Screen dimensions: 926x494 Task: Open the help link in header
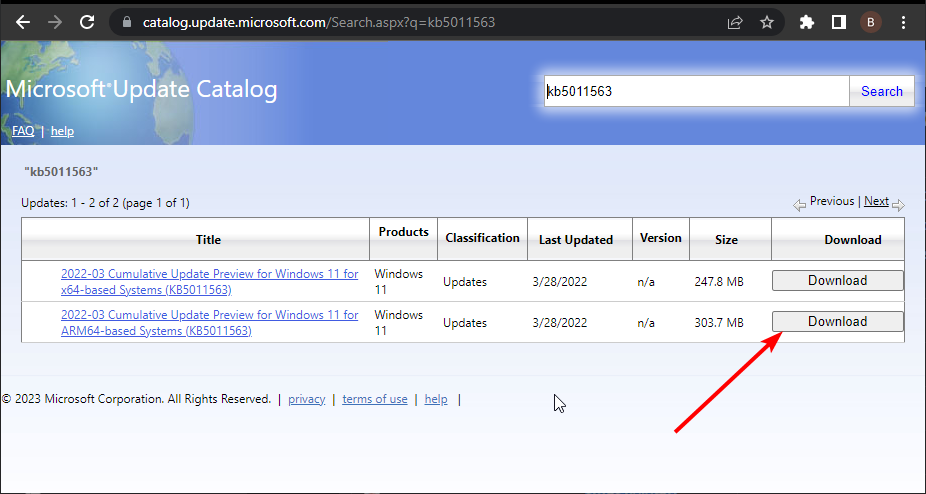click(x=62, y=131)
